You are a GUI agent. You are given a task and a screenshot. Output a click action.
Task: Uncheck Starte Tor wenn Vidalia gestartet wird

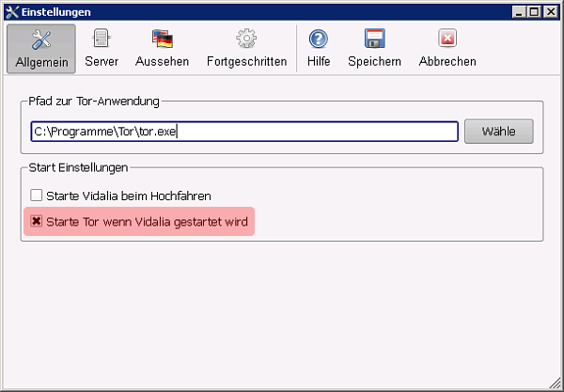click(x=37, y=221)
